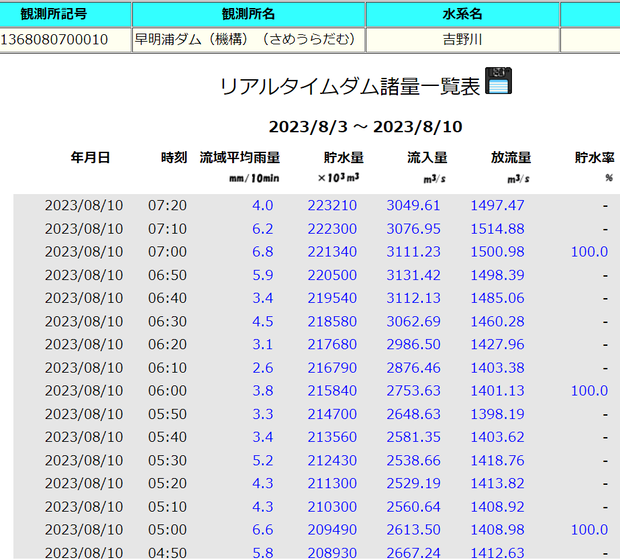
Task: Click the date range 2023/8/3 ～ 2023/8/10
Action: [365, 127]
